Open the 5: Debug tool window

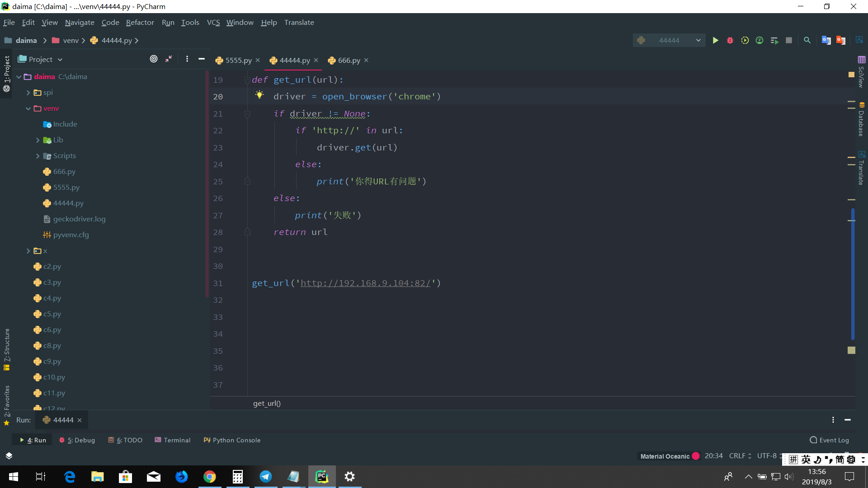coord(77,440)
